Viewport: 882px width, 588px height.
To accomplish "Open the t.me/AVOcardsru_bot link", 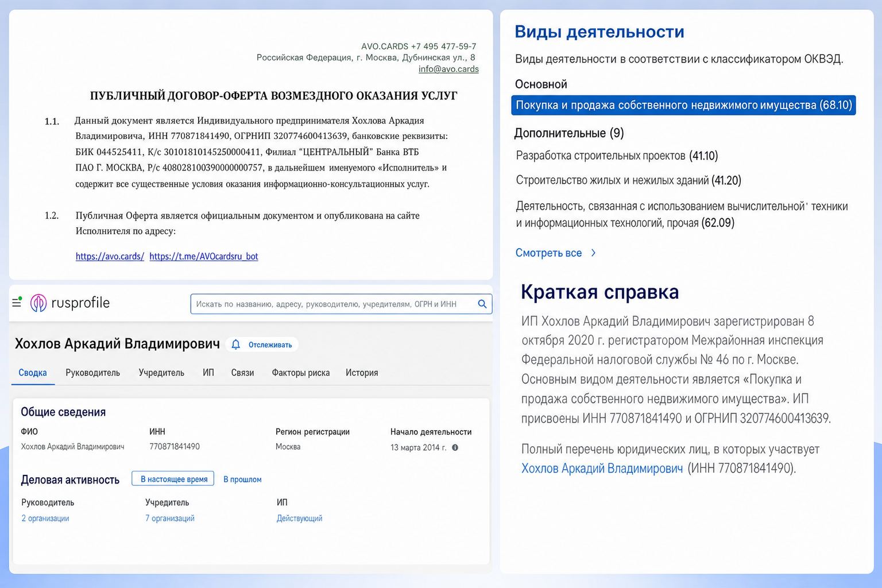I will 204,256.
